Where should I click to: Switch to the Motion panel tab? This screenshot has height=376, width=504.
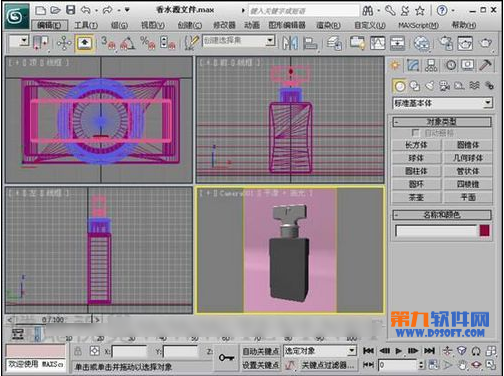[x=451, y=65]
